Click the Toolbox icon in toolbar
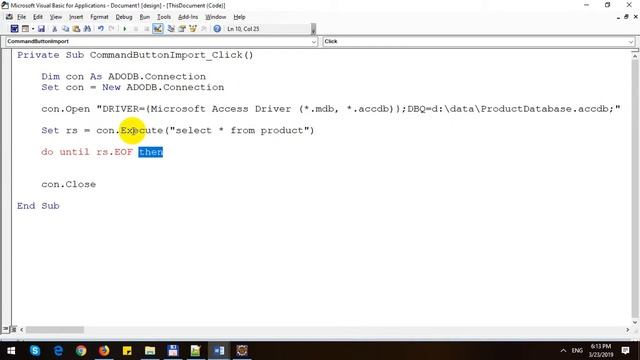The height and width of the screenshot is (360, 640). click(x=204, y=29)
